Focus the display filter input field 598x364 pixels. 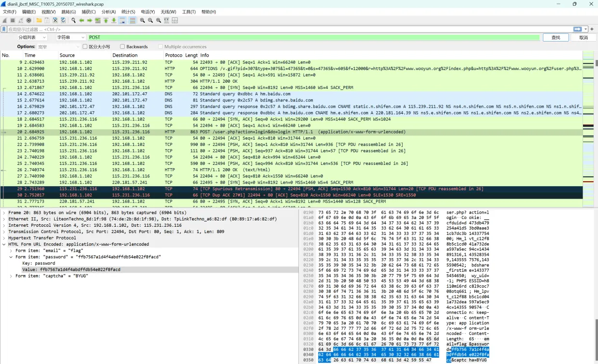click(289, 29)
